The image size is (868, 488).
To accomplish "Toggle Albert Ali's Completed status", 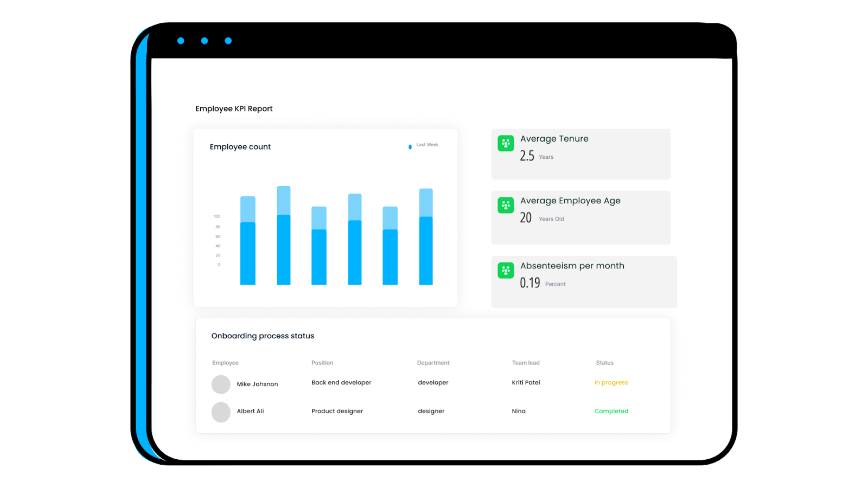I will click(x=611, y=411).
